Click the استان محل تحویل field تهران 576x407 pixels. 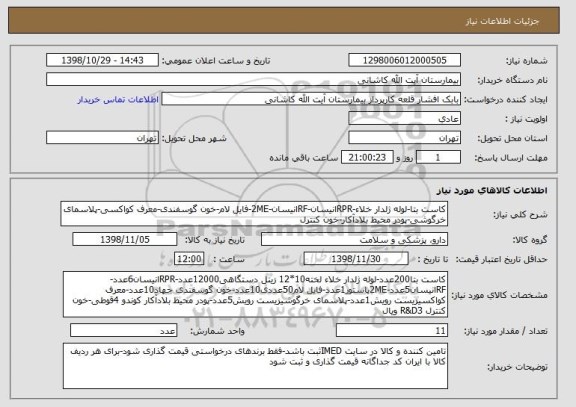[404, 138]
